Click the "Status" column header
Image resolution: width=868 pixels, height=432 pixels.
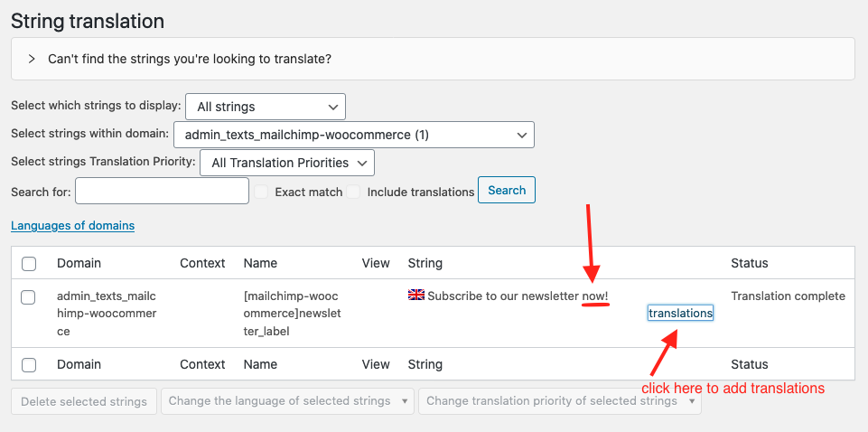coord(749,263)
